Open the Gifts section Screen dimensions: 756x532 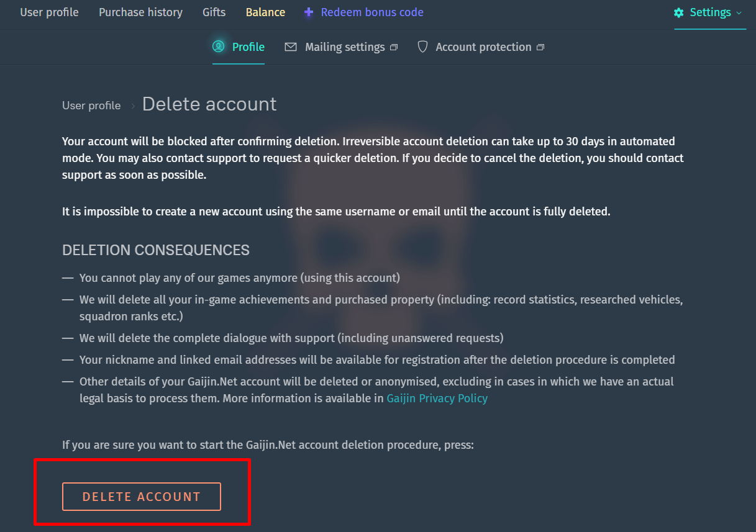pos(214,12)
